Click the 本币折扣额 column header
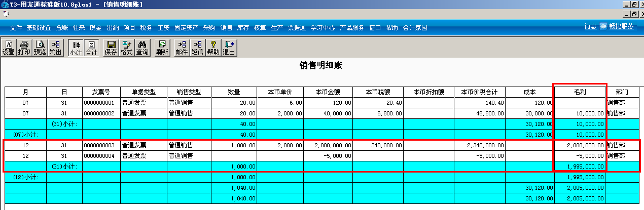 pyautogui.click(x=429, y=92)
